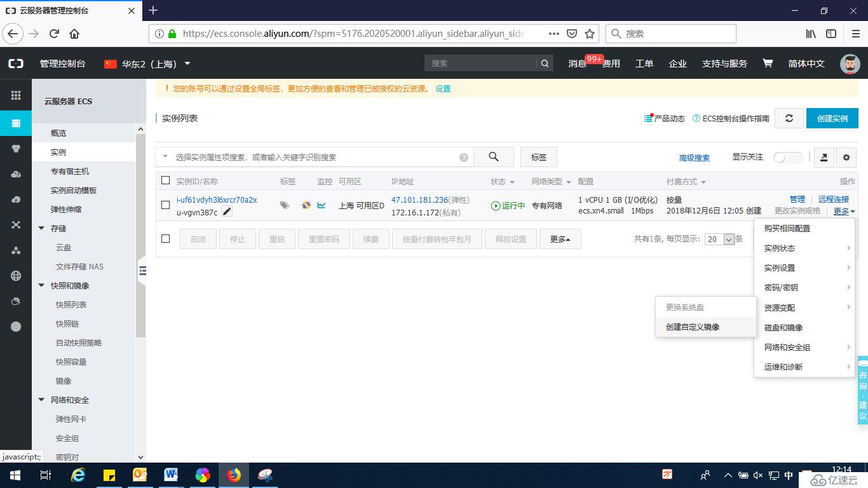Screen dimensions: 868x488
Task: Open the 高级搜索 link
Action: click(x=695, y=158)
